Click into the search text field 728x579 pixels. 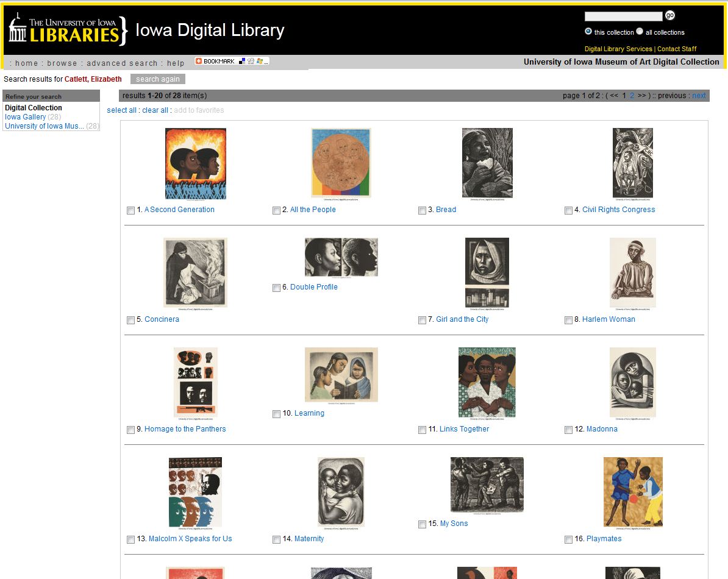tap(623, 16)
